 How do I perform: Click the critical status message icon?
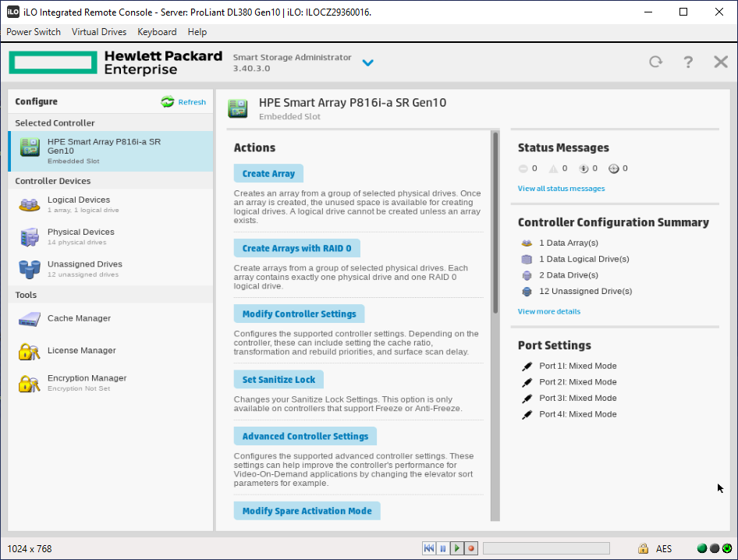pos(523,168)
